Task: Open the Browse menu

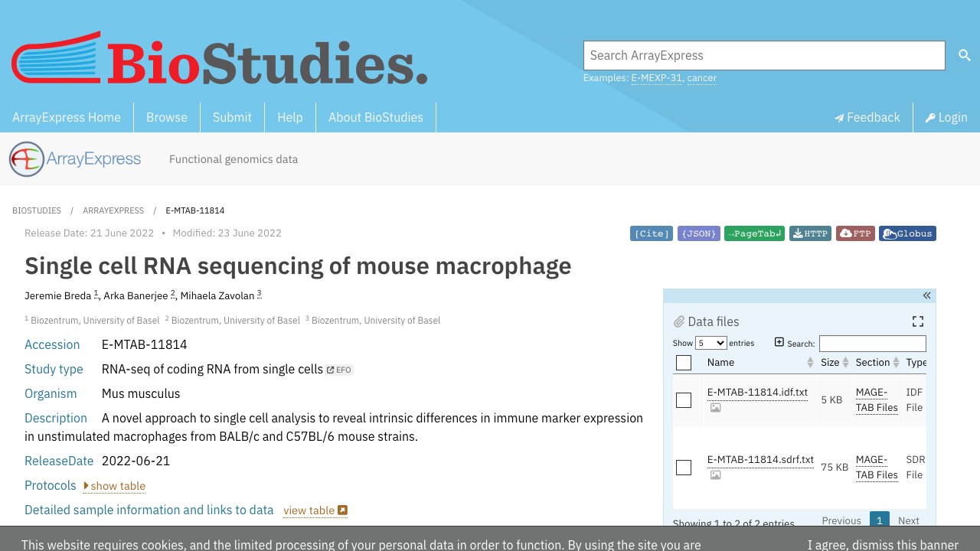Action: point(167,117)
